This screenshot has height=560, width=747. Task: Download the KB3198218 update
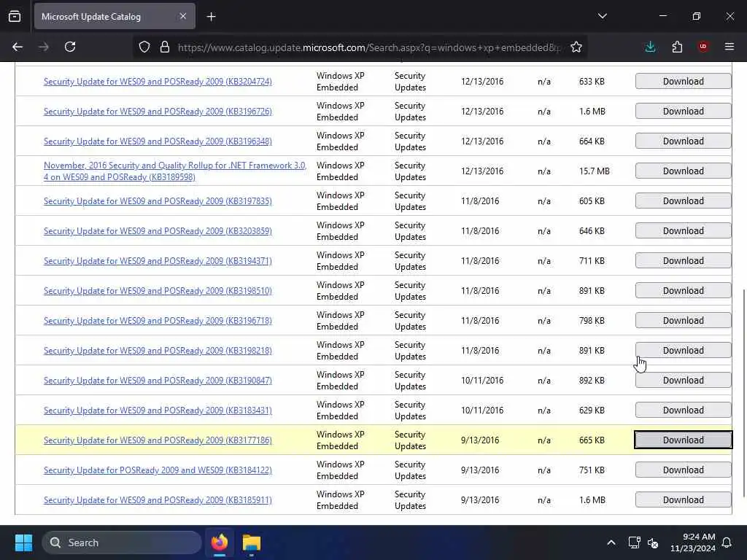click(683, 351)
